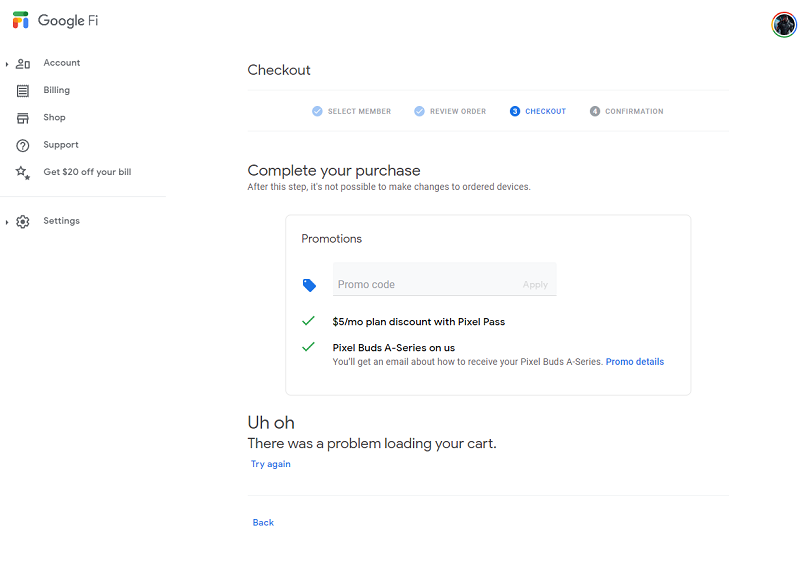
Task: Click green checkmark beside Pixel Pass discount
Action: tap(308, 321)
